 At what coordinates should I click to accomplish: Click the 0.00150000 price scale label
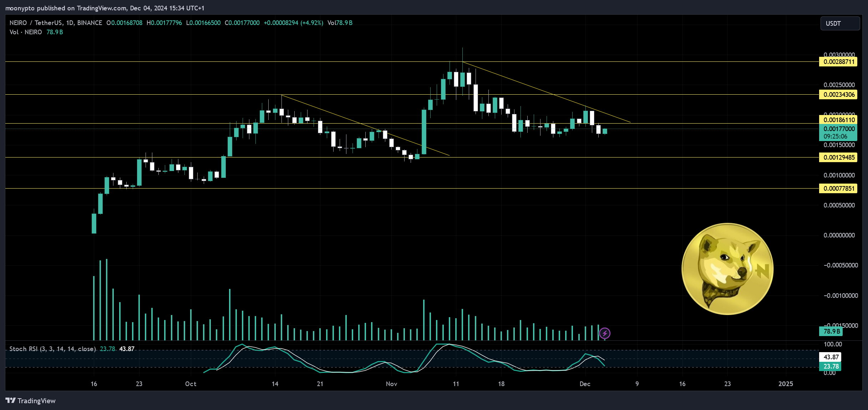tap(839, 145)
